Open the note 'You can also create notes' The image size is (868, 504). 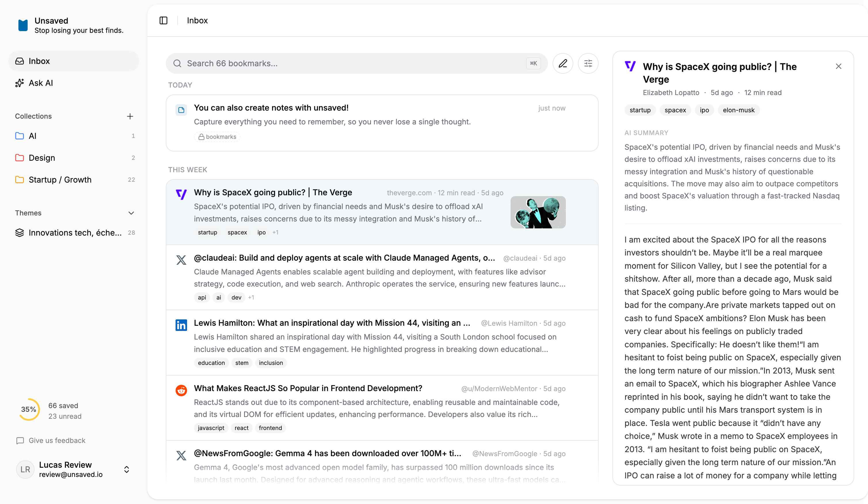tap(382, 123)
